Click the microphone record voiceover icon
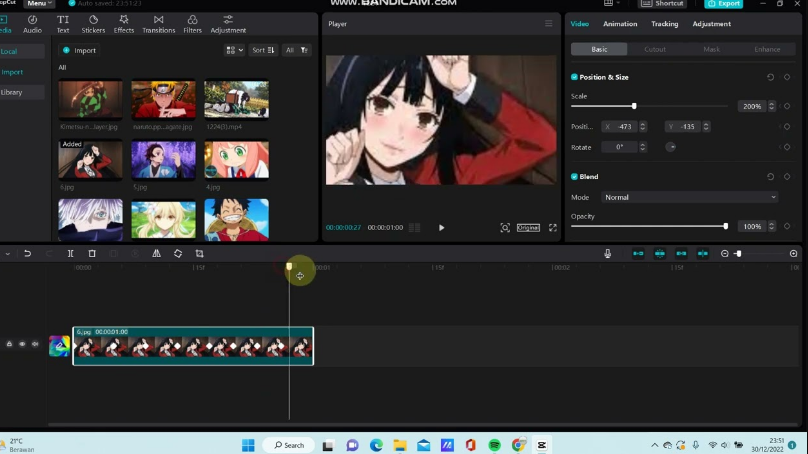 pos(607,254)
